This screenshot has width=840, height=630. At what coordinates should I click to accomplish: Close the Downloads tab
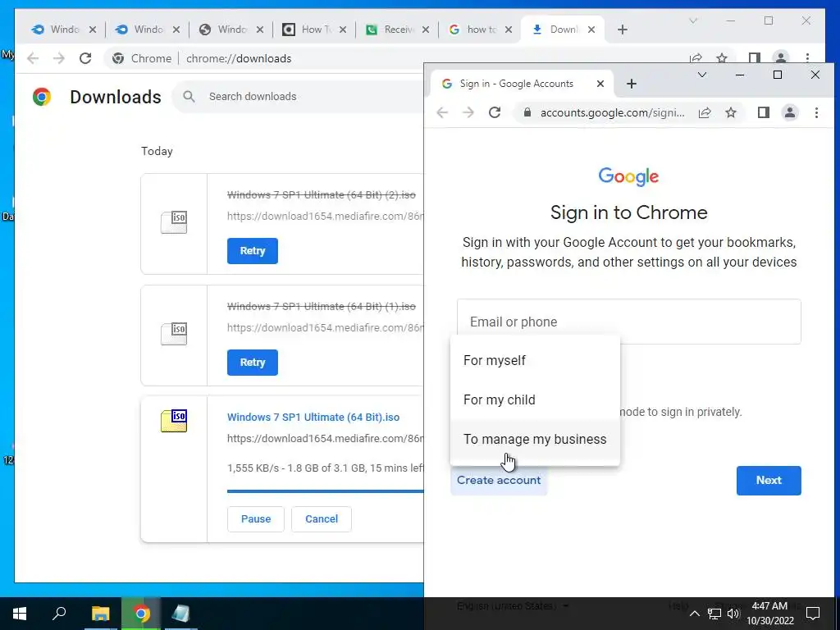[x=591, y=30]
